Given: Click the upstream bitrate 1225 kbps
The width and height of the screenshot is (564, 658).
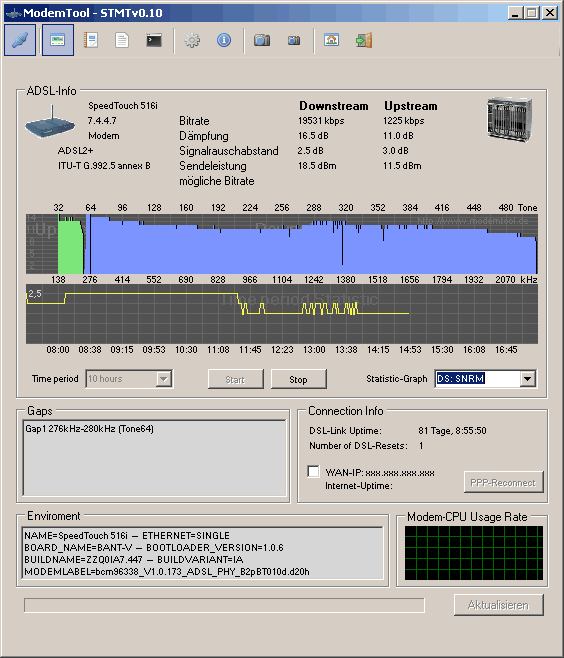Looking at the screenshot, I should 403,121.
